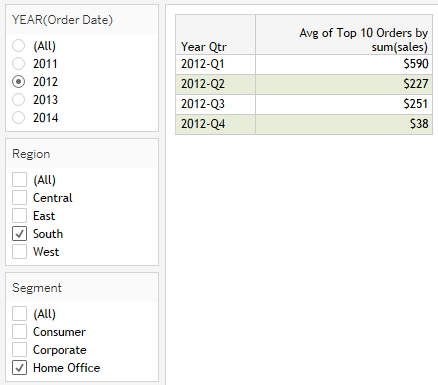
Task: Click the Year Qtr column header
Action: point(215,34)
